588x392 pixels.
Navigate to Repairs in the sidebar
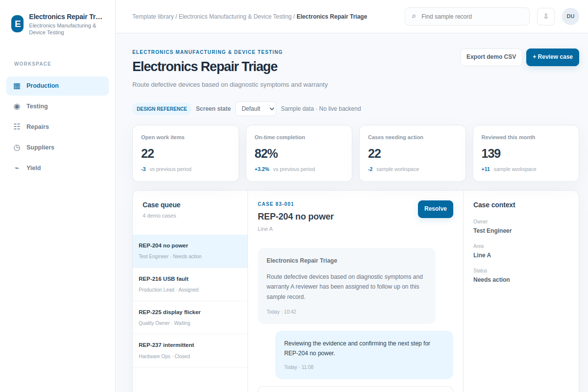pyautogui.click(x=57, y=127)
